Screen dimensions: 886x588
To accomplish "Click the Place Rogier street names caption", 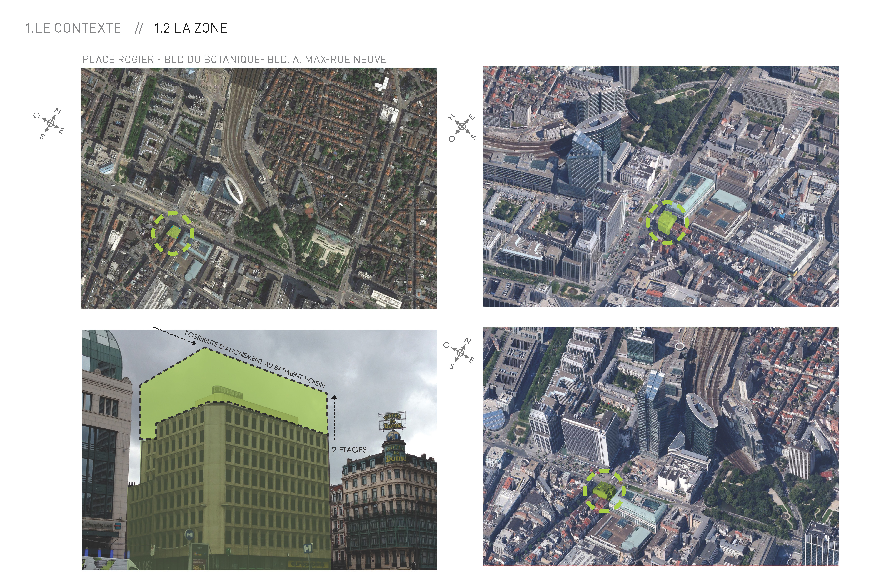I will pyautogui.click(x=234, y=60).
